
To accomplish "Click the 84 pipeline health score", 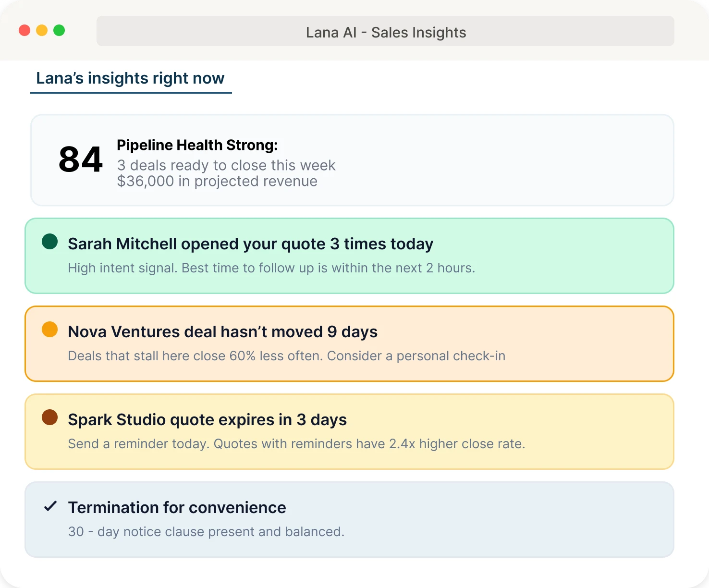I will pyautogui.click(x=80, y=159).
